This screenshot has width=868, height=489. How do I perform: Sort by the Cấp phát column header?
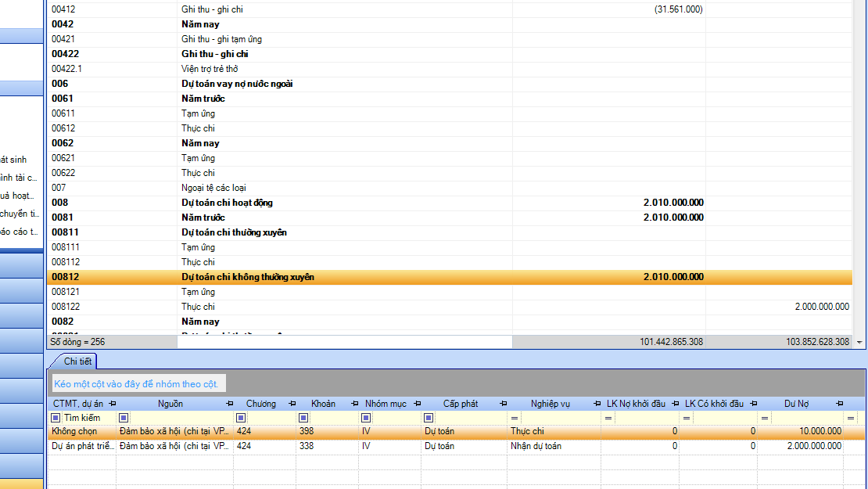[x=461, y=404]
